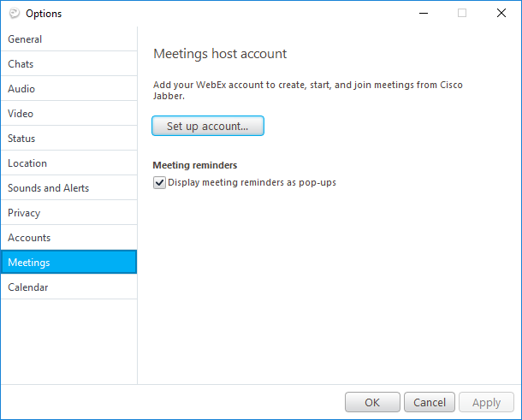This screenshot has height=420, width=522.
Task: Click the Set up account button
Action: tap(208, 126)
